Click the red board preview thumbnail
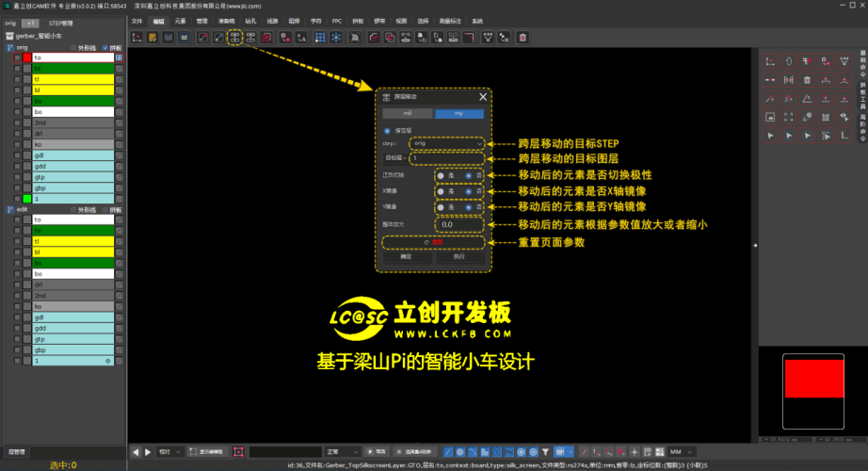Screen dimensions: 868x471 [813, 379]
